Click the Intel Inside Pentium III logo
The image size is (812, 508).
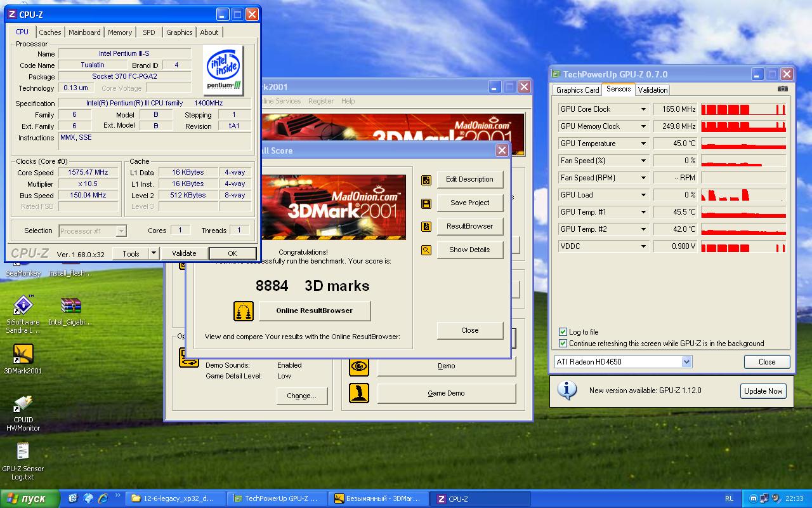pos(224,70)
